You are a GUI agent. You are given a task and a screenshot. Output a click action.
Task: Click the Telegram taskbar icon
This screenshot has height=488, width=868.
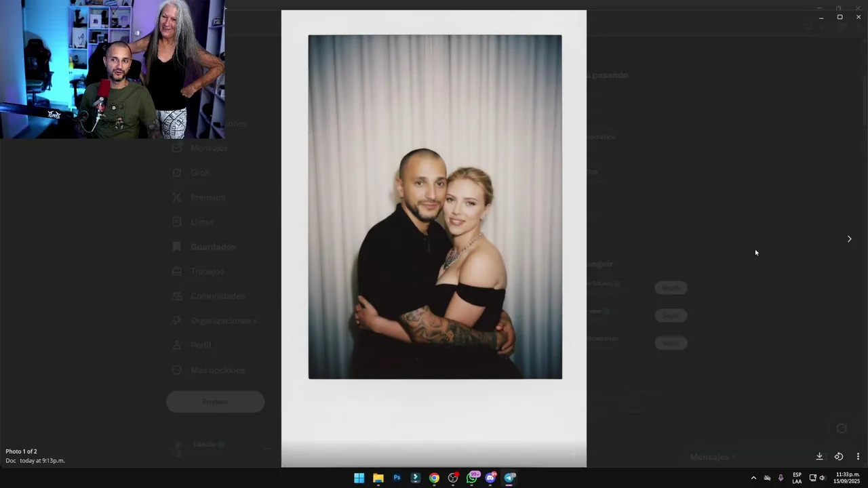point(509,478)
